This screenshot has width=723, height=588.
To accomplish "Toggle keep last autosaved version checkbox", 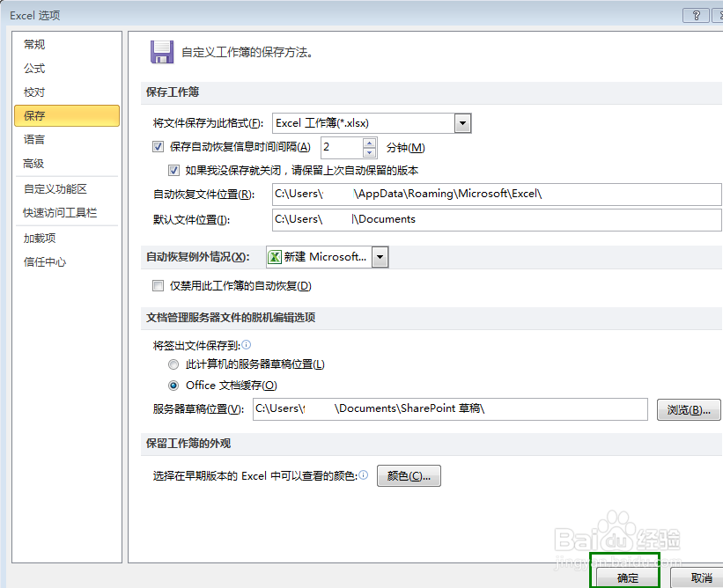I will click(x=173, y=171).
